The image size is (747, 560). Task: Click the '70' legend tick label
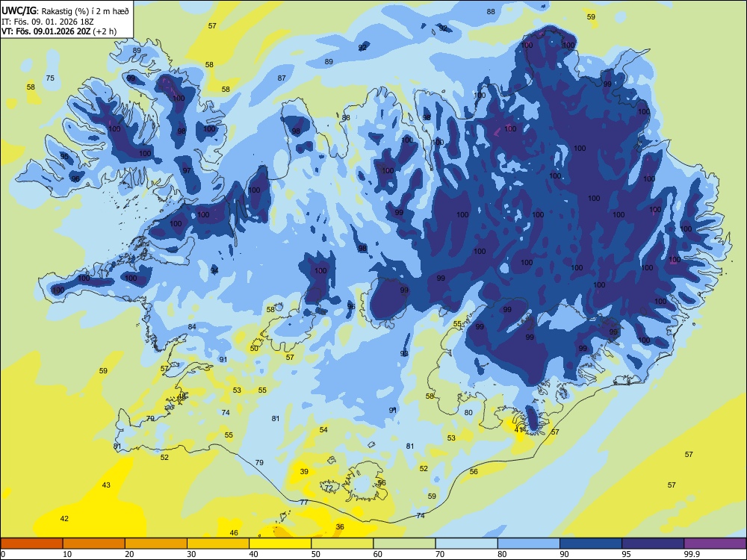coord(440,554)
